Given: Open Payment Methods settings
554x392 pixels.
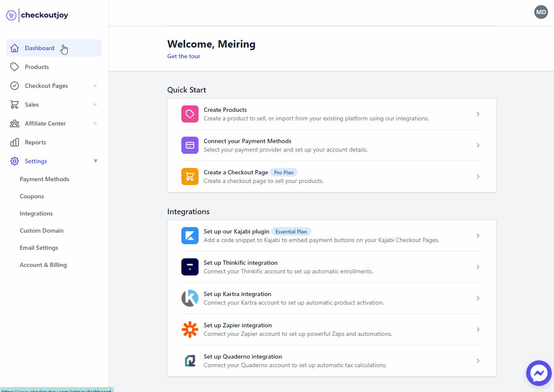Looking at the screenshot, I should tap(45, 179).
